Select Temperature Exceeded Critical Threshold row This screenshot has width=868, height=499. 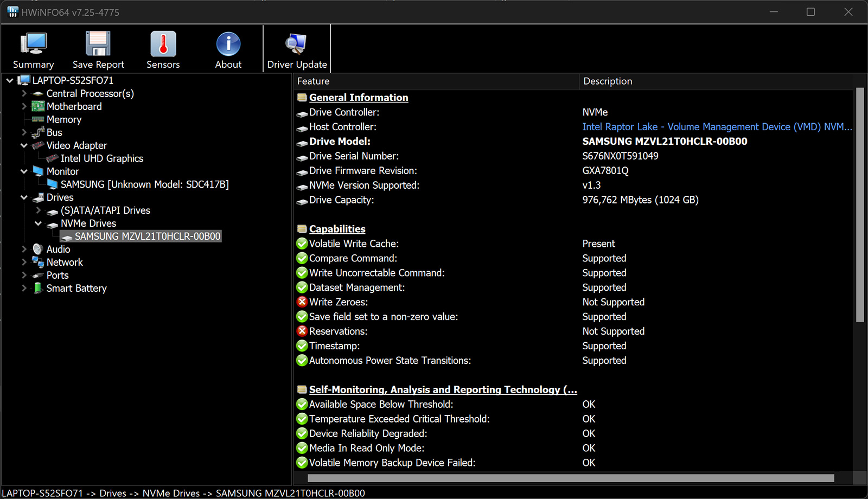(x=573, y=419)
